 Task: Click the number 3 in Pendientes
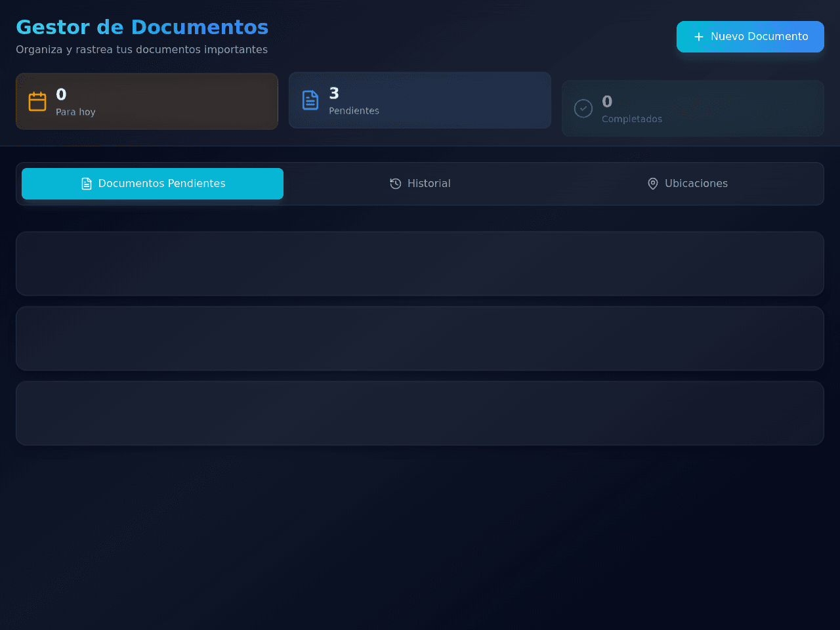click(x=334, y=93)
